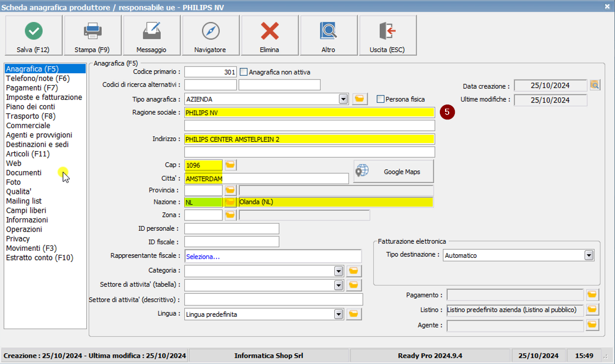Click the Ragione sociale field with PHILIPS NV
This screenshot has width=615, height=364.
coord(310,112)
